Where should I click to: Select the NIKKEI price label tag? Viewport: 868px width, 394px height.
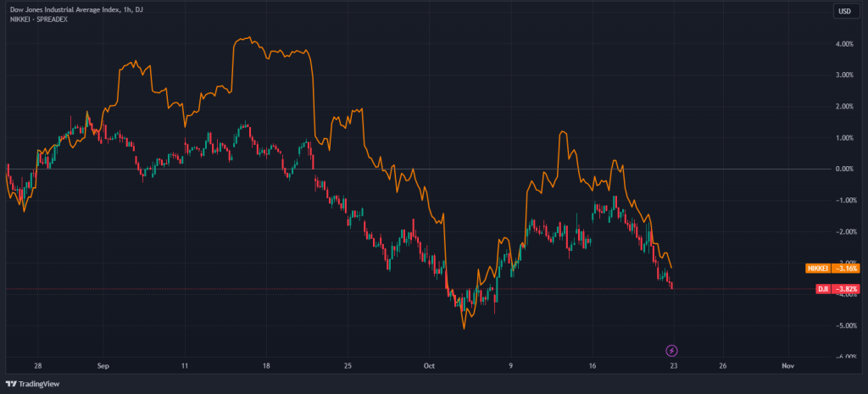click(x=818, y=269)
